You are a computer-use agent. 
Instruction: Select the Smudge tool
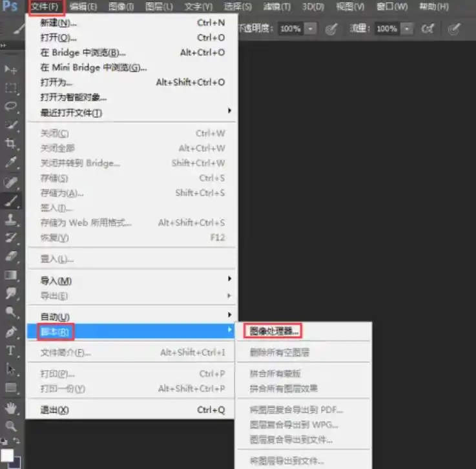(x=11, y=293)
